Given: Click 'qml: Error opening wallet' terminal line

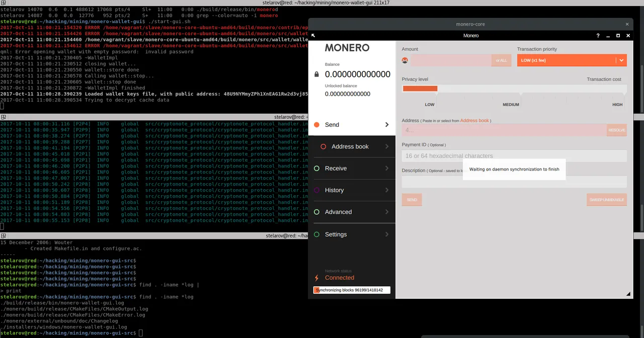Looking at the screenshot, I should [97, 52].
